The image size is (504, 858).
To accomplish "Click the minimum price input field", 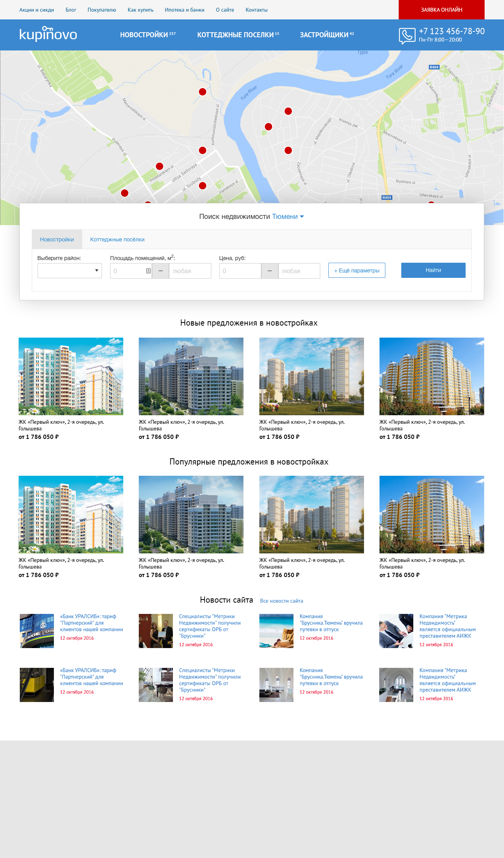I will [x=240, y=271].
